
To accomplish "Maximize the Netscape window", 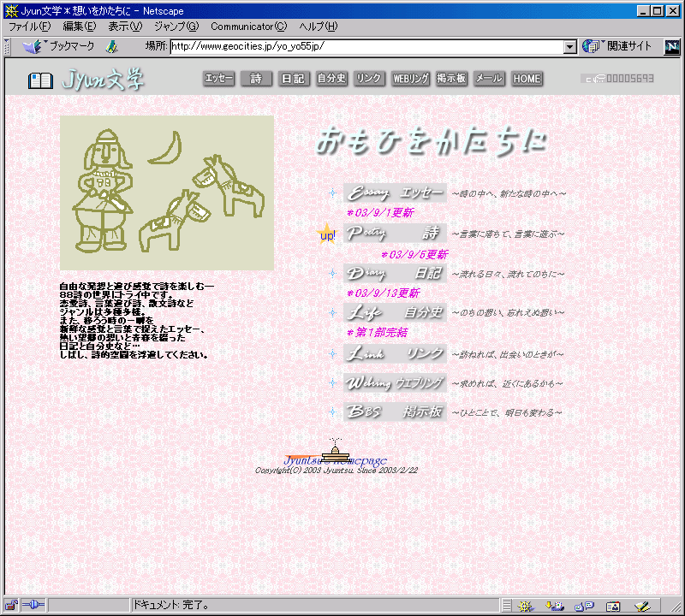I will [657, 11].
